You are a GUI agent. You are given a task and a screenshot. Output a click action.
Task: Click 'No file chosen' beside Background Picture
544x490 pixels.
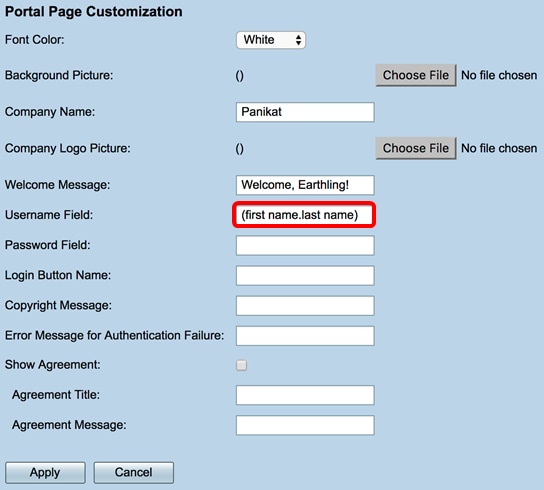click(x=499, y=75)
